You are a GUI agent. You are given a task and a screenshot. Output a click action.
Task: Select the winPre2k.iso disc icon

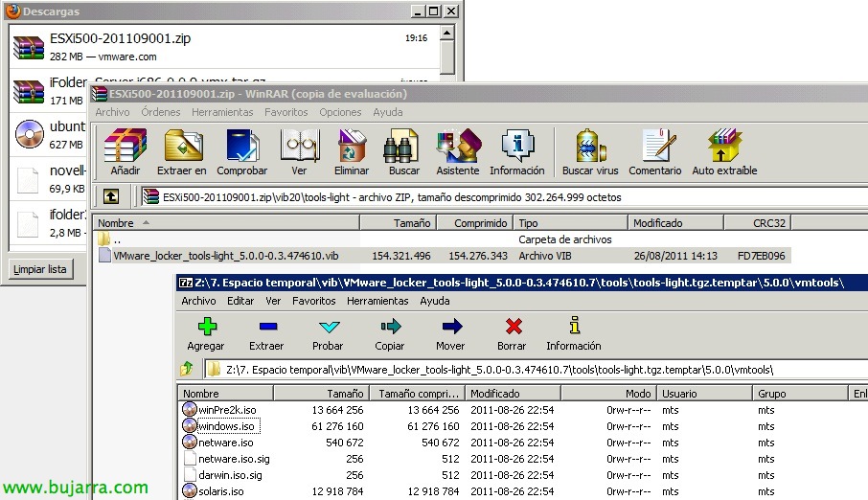click(x=190, y=409)
